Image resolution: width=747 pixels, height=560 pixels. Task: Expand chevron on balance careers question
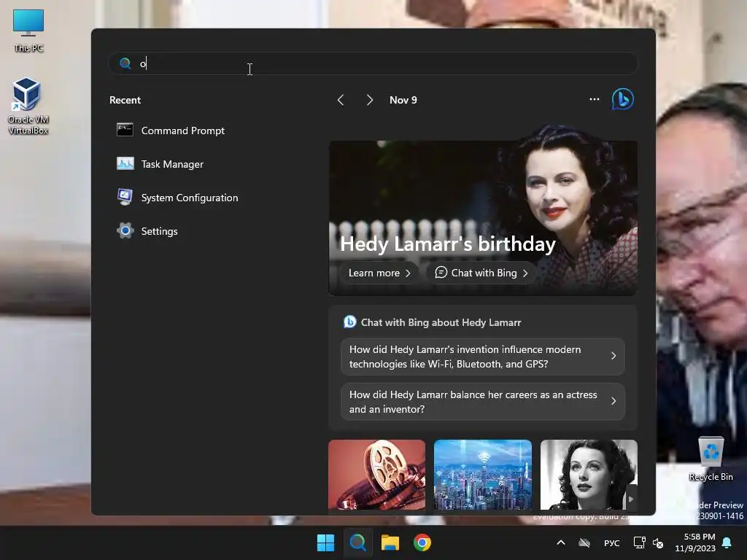(x=614, y=401)
